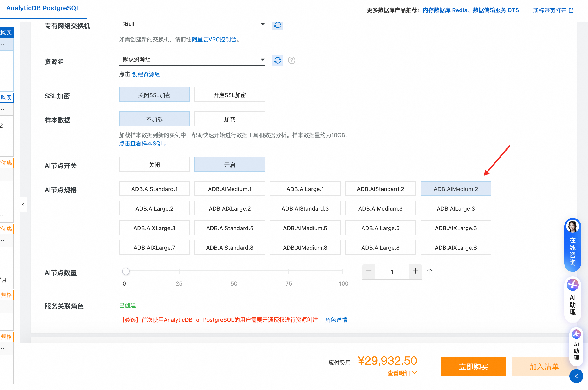Click the 已创建 role status text
This screenshot has height=390, width=588.
pyautogui.click(x=127, y=306)
